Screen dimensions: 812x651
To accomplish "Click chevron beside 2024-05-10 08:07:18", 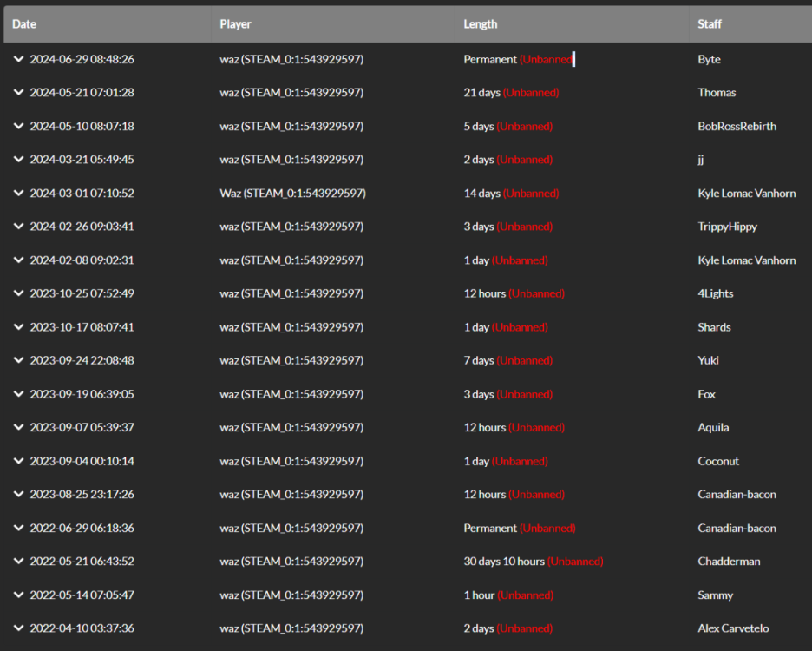I will click(19, 126).
